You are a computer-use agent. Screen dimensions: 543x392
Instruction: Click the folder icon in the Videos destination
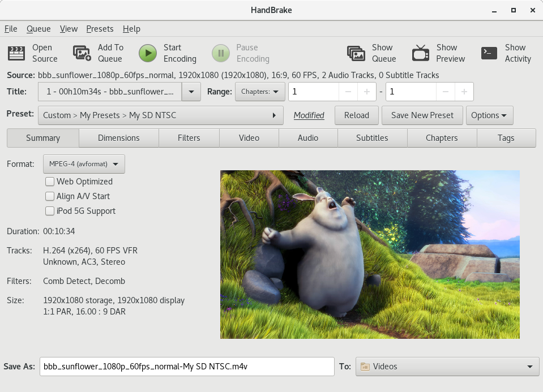pyautogui.click(x=365, y=367)
